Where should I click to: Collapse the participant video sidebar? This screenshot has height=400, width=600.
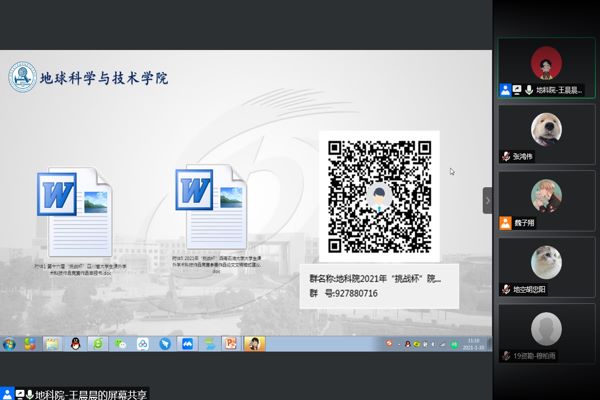click(x=487, y=200)
